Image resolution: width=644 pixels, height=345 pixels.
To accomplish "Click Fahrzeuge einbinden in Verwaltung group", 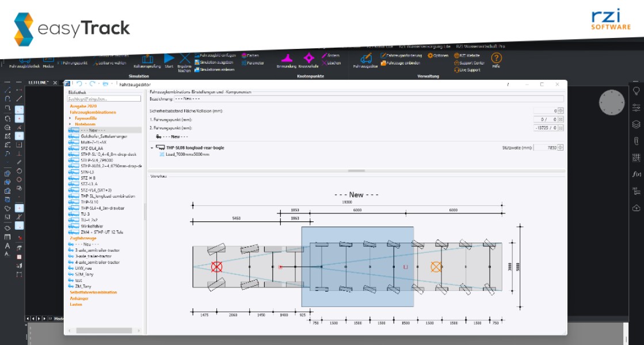I will tap(401, 63).
